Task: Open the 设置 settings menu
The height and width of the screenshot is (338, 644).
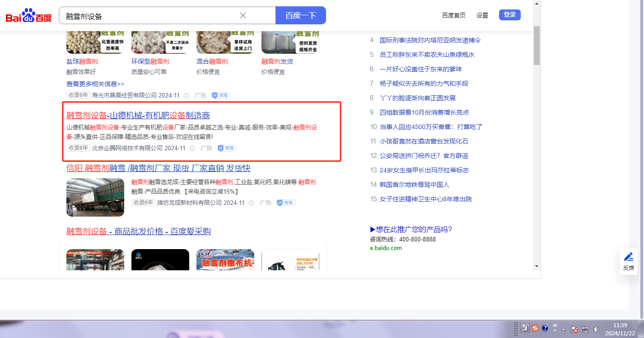Action: coord(482,15)
